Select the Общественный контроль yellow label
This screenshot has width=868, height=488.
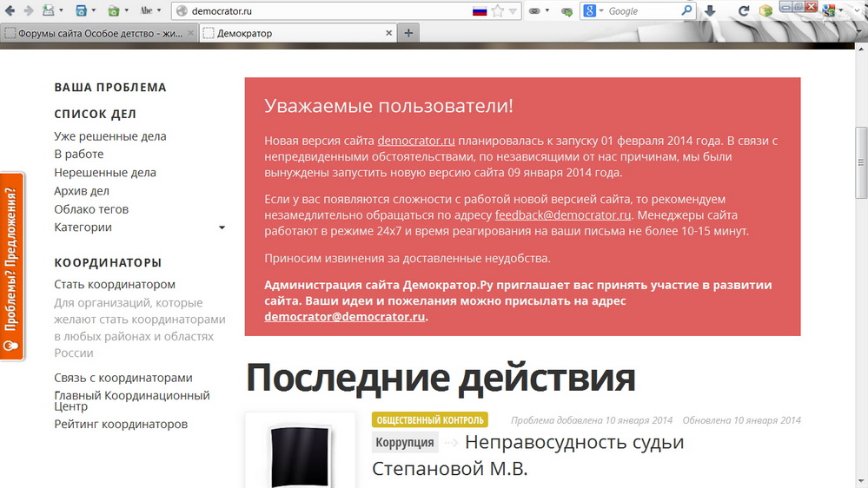[429, 420]
